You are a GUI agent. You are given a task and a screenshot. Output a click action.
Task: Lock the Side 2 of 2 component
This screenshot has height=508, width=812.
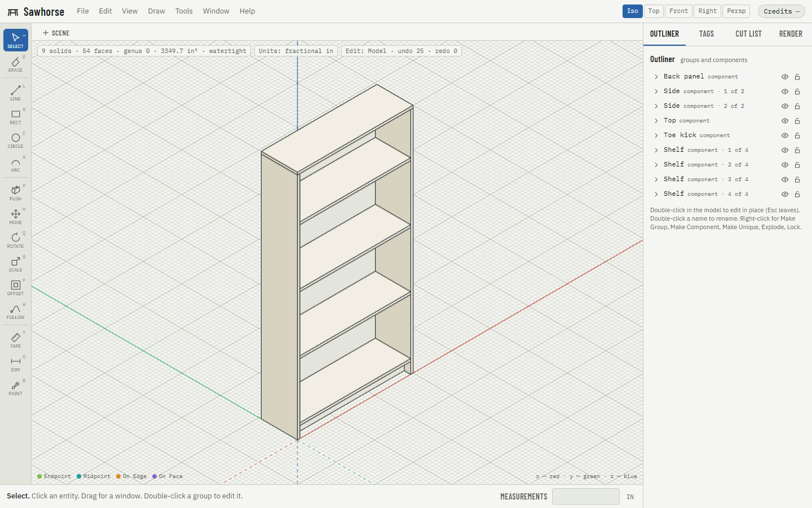pyautogui.click(x=797, y=106)
